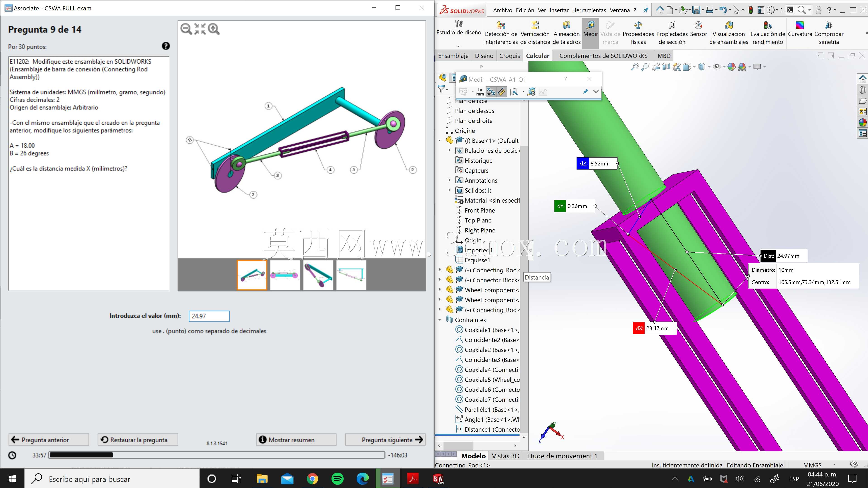This screenshot has width=868, height=488.
Task: Expand the Medir dialog chevron
Action: pos(596,92)
